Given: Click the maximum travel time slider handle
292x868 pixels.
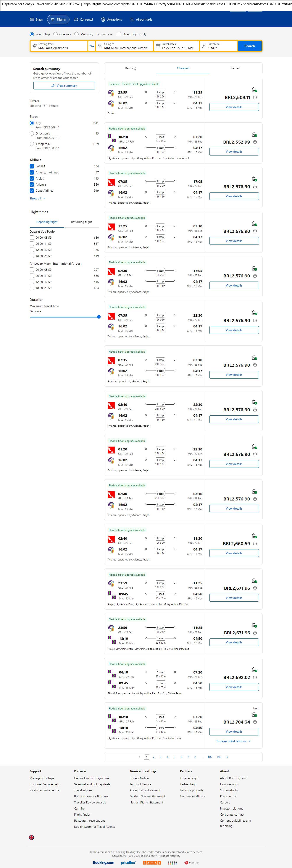Looking at the screenshot, I should [x=99, y=317].
